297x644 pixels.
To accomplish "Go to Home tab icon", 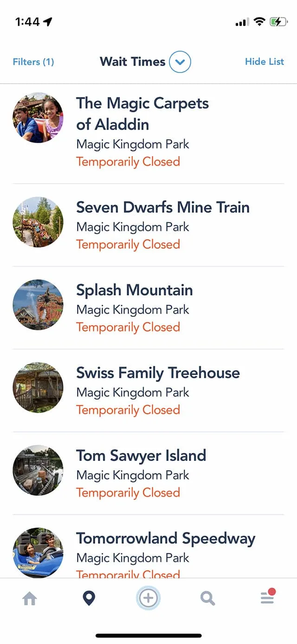I will 30,599.
